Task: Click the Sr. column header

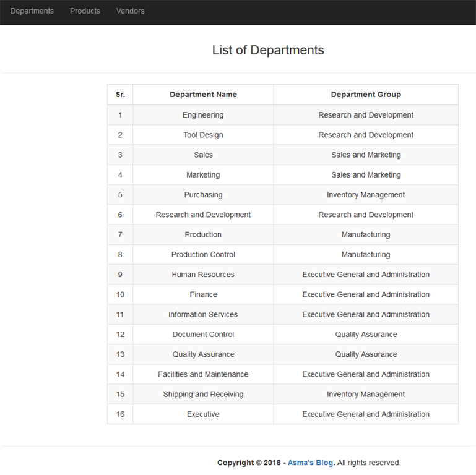Action: [120, 95]
